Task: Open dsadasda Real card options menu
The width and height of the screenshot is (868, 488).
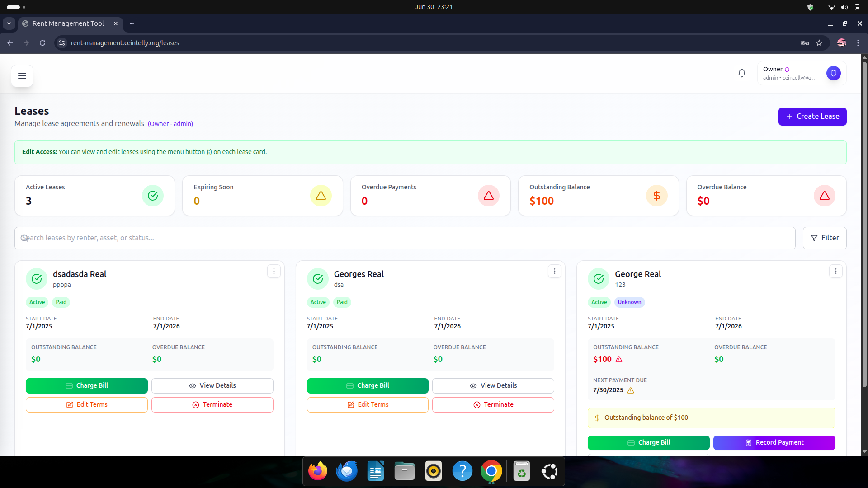Action: coord(274,271)
